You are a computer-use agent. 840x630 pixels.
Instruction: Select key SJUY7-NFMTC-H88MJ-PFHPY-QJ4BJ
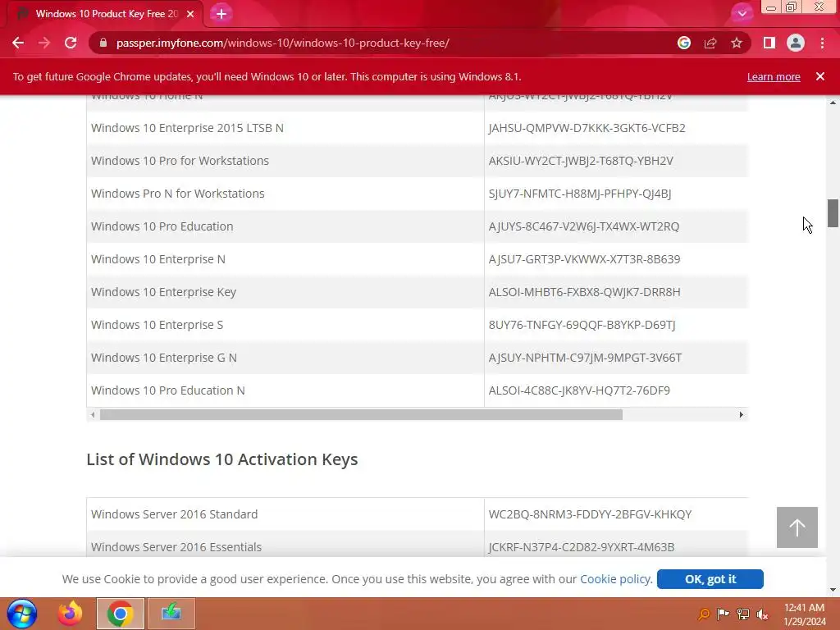click(580, 194)
